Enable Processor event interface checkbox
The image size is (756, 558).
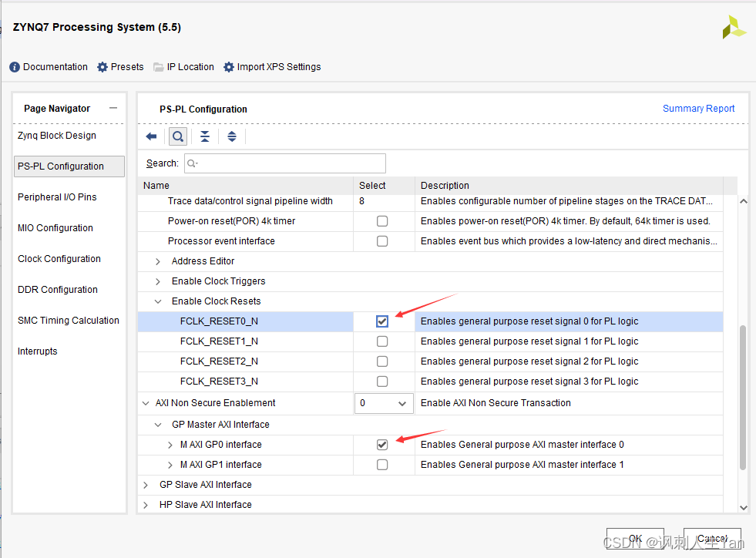[382, 241]
